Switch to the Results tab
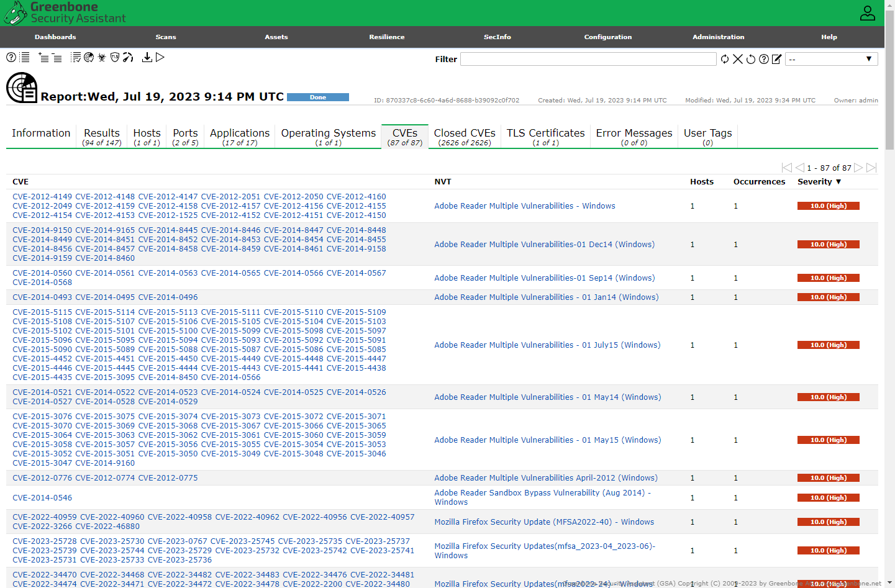The width and height of the screenshot is (895, 588). pos(102,137)
